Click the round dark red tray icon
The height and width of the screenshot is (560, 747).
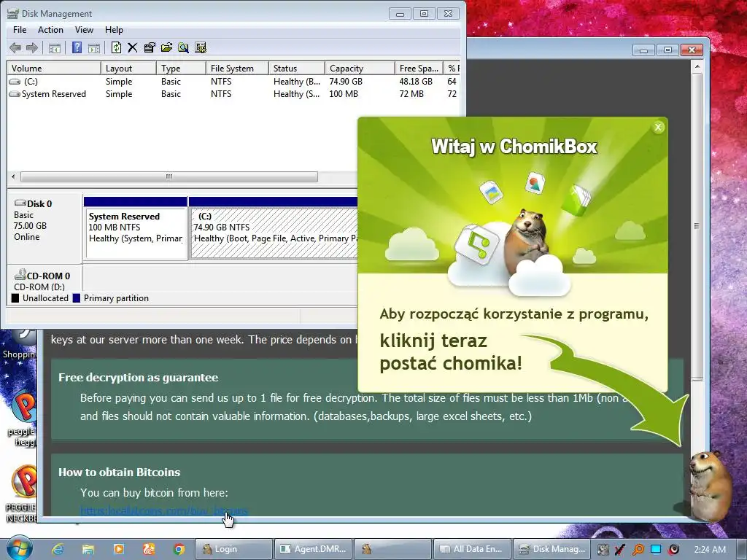click(673, 550)
